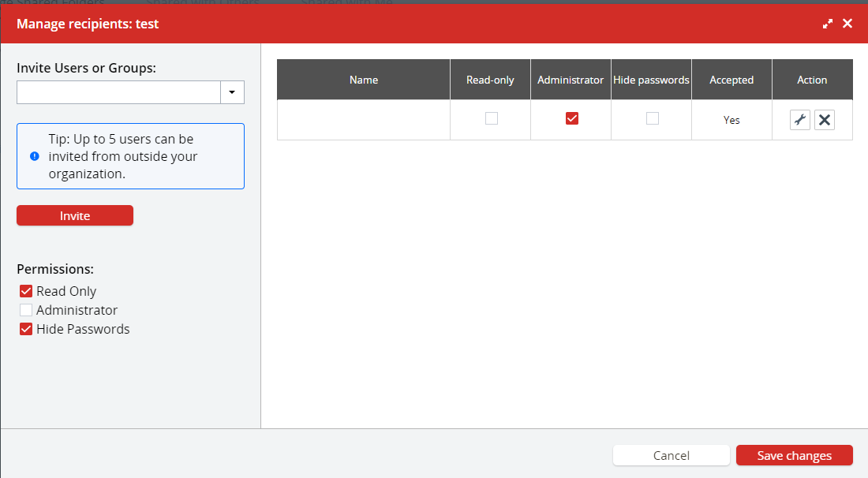Open the Invite Users or Groups dropdown arrow
The width and height of the screenshot is (868, 478).
click(232, 92)
